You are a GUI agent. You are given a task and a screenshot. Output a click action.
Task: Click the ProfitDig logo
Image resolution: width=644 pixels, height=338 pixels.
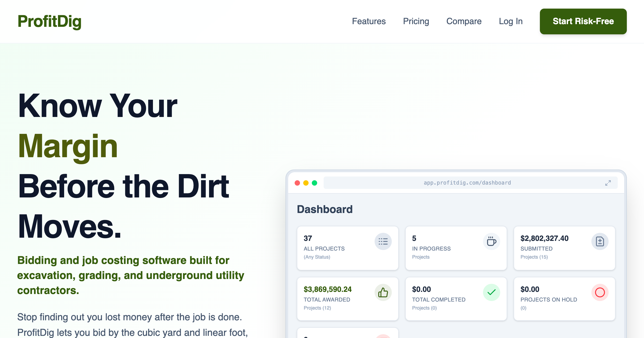click(x=49, y=21)
